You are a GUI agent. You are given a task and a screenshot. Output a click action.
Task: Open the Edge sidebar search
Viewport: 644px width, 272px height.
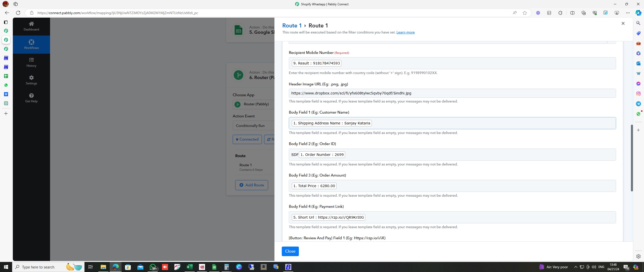click(638, 23)
